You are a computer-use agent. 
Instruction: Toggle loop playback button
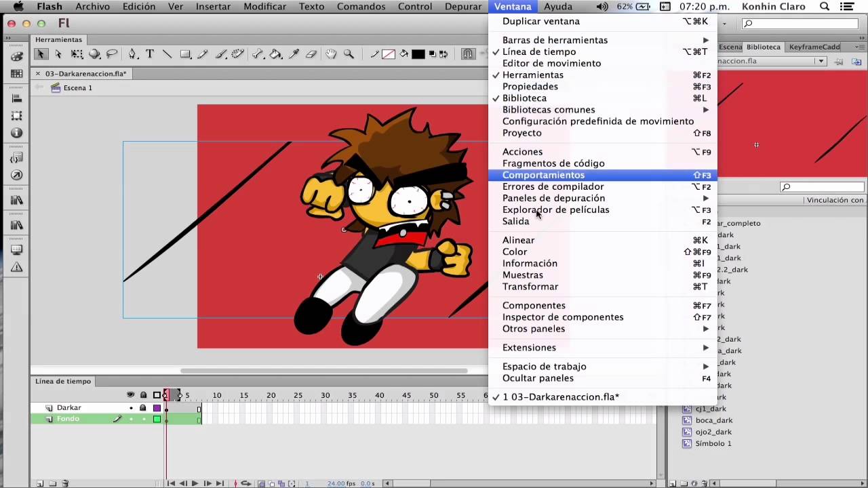(246, 483)
